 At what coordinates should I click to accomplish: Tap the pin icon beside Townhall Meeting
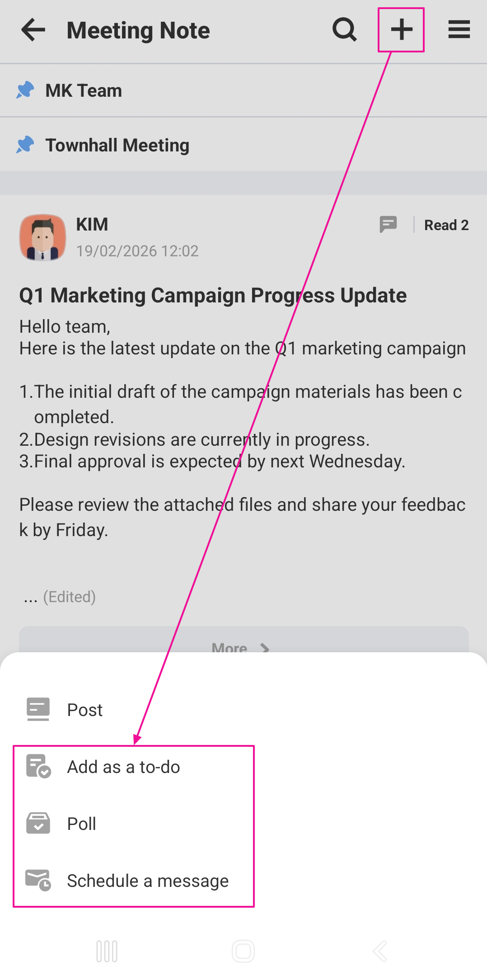pyautogui.click(x=25, y=145)
